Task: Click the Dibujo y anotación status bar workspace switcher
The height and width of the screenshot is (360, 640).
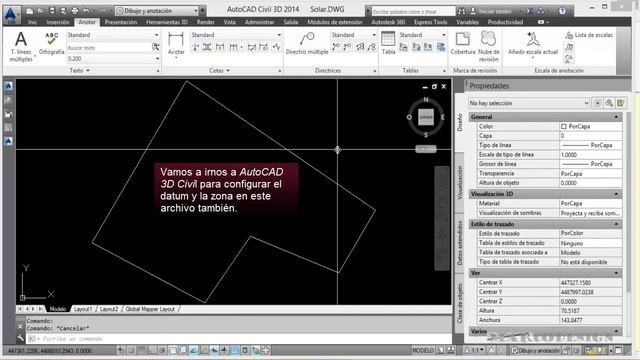Action: click(x=537, y=350)
